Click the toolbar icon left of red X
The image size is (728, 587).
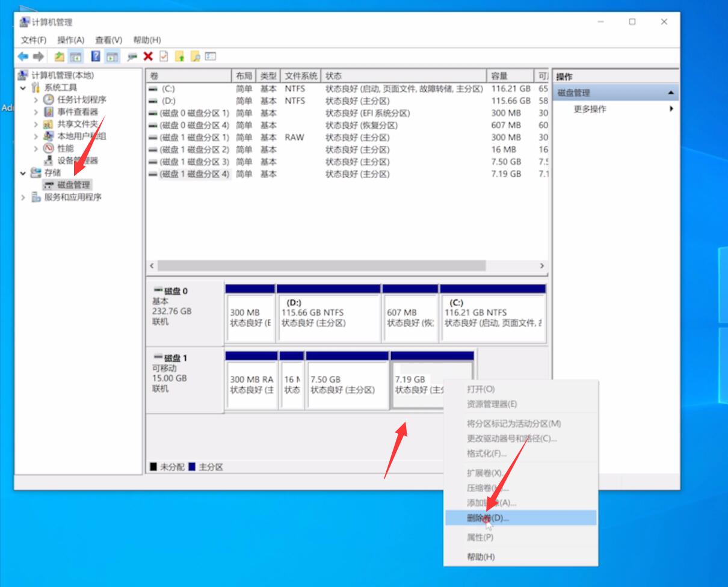132,57
